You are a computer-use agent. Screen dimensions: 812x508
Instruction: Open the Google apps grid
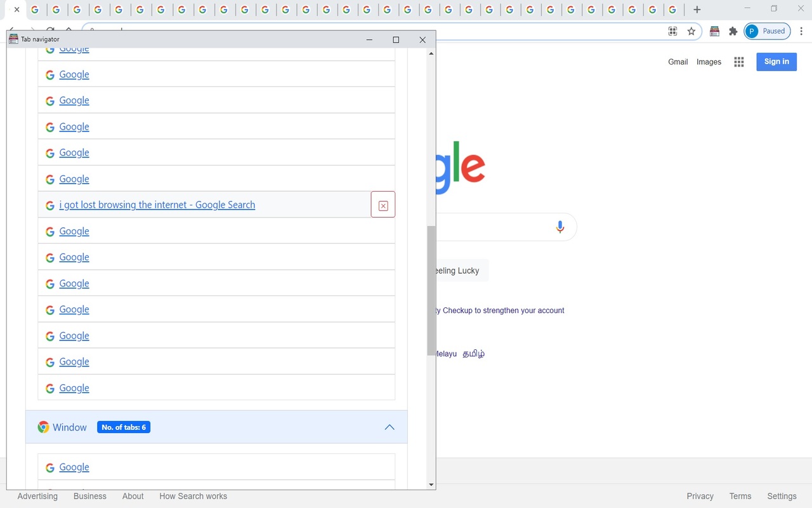(x=739, y=62)
